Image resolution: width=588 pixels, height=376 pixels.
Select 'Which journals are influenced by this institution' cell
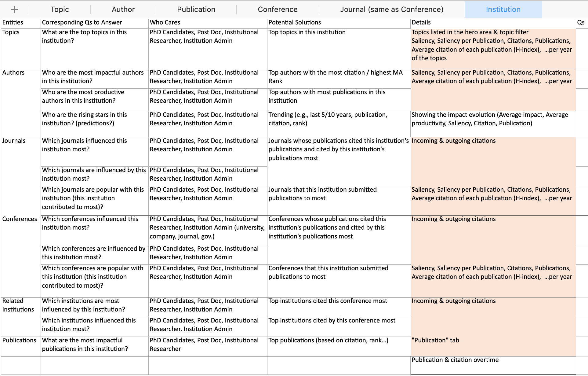pos(95,176)
